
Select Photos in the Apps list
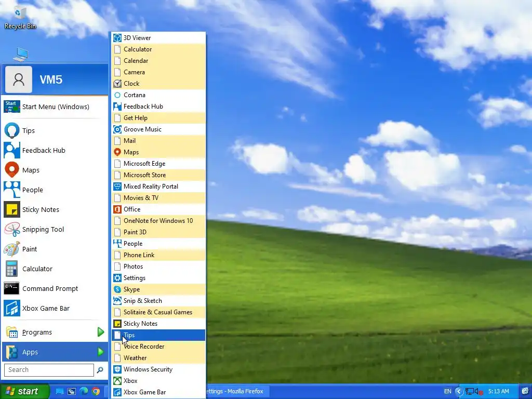click(x=158, y=267)
